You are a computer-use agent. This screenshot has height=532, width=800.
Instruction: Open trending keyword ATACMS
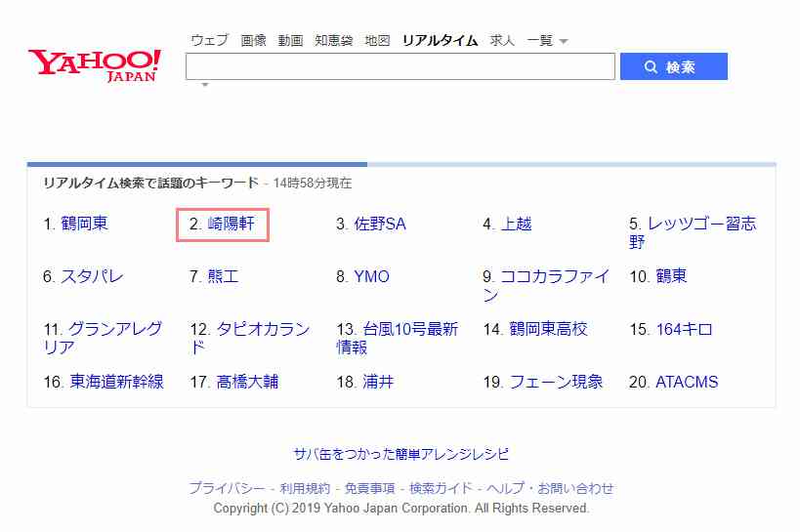pyautogui.click(x=687, y=382)
